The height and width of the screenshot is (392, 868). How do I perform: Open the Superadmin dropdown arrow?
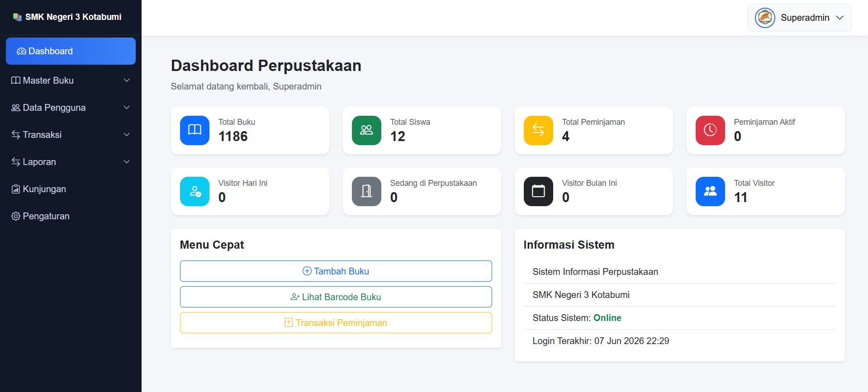[x=840, y=18]
